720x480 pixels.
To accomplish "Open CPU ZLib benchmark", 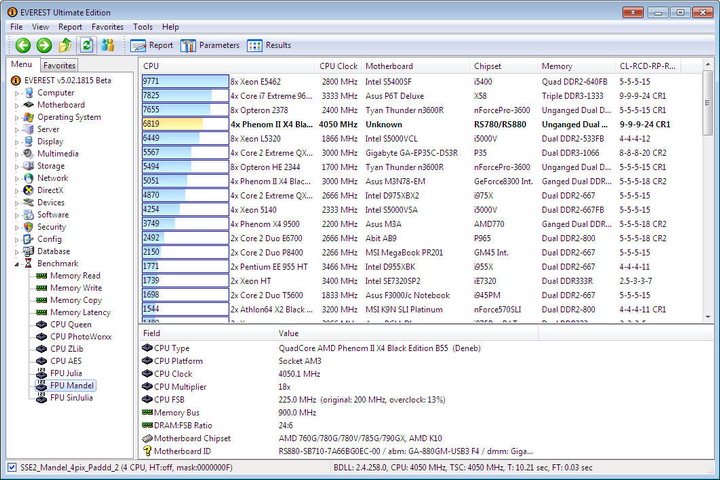I will (60, 349).
